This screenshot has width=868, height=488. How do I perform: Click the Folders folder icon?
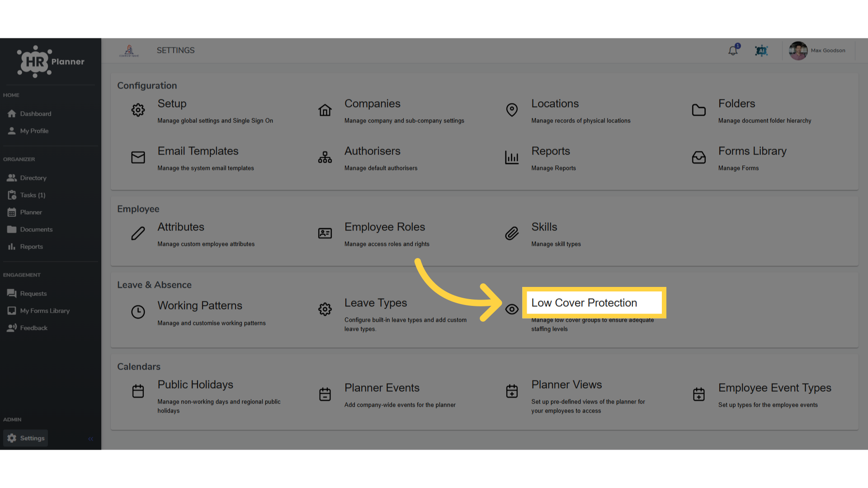698,110
